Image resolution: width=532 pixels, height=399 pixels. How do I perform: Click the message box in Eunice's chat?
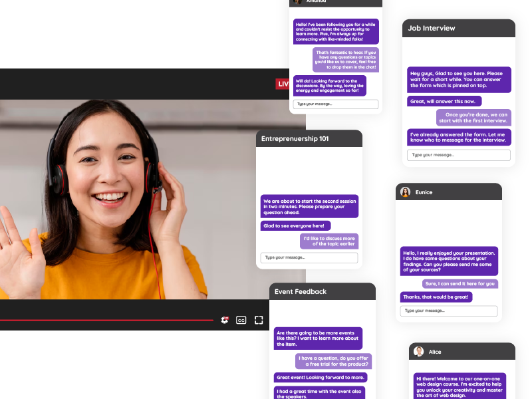[448, 311]
